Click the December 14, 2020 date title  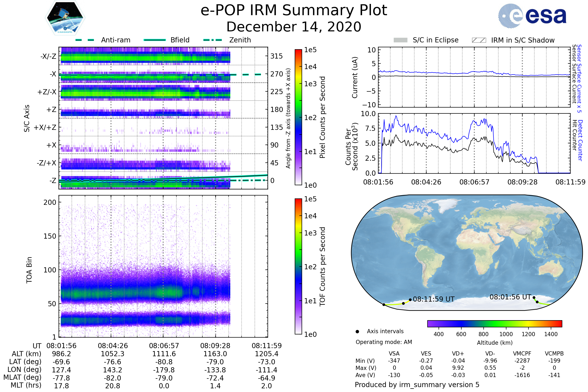[x=294, y=27]
